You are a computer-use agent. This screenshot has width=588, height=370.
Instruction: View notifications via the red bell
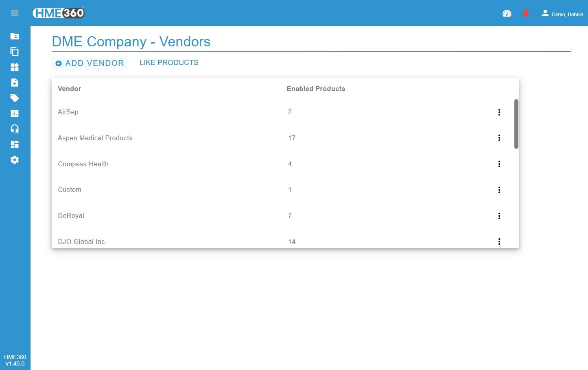pyautogui.click(x=526, y=13)
